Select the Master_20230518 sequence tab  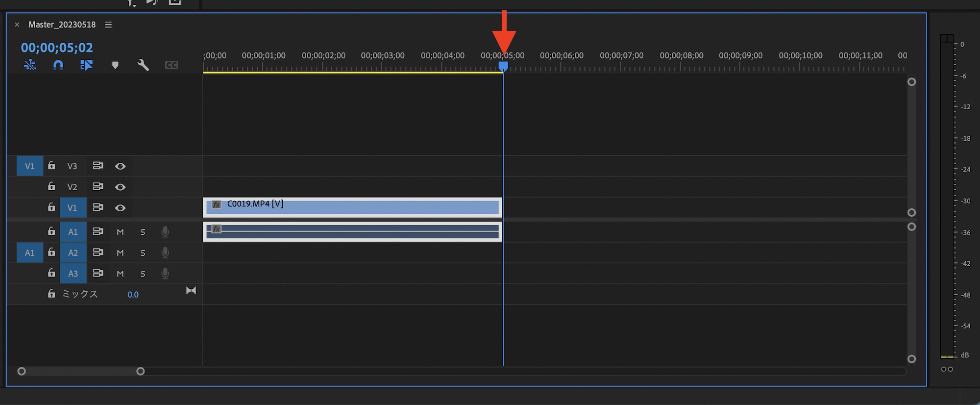[x=62, y=25]
